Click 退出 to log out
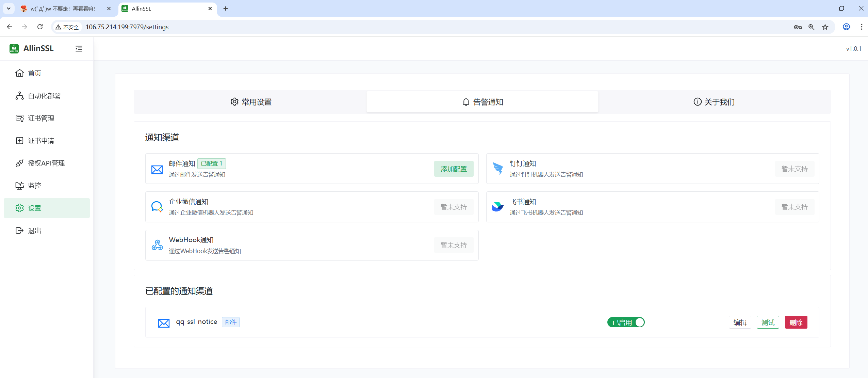This screenshot has height=378, width=868. pos(47,231)
